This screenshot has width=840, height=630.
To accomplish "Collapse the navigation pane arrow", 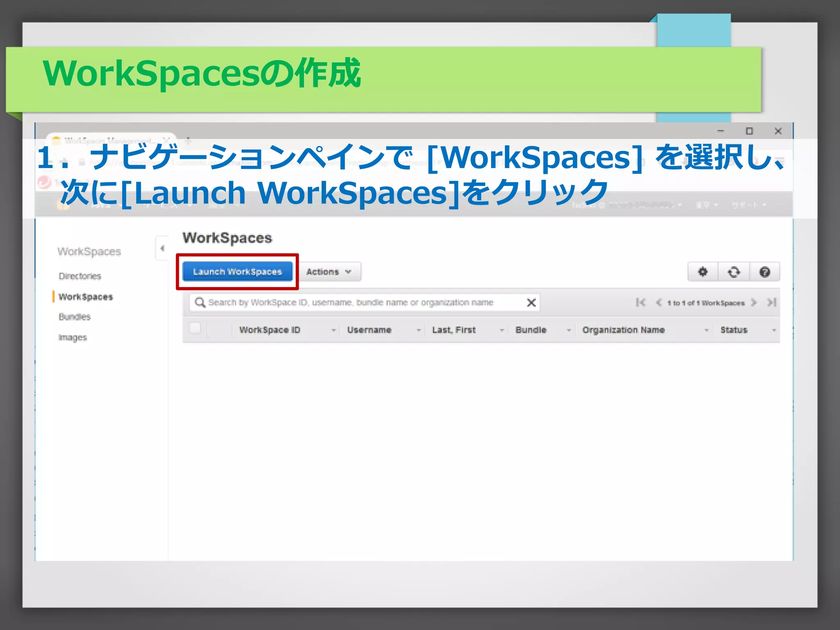I will [x=162, y=248].
